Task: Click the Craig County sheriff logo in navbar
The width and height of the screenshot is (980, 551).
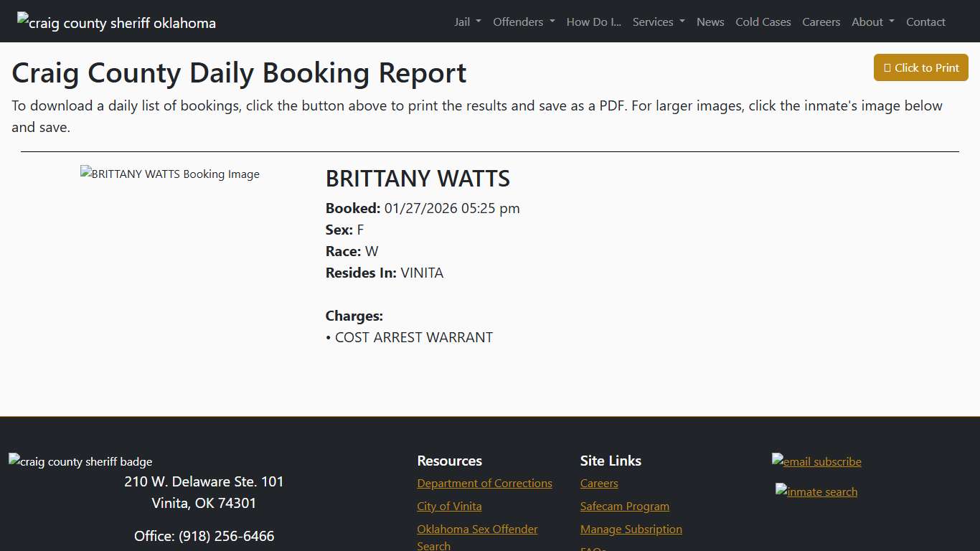Action: (116, 22)
